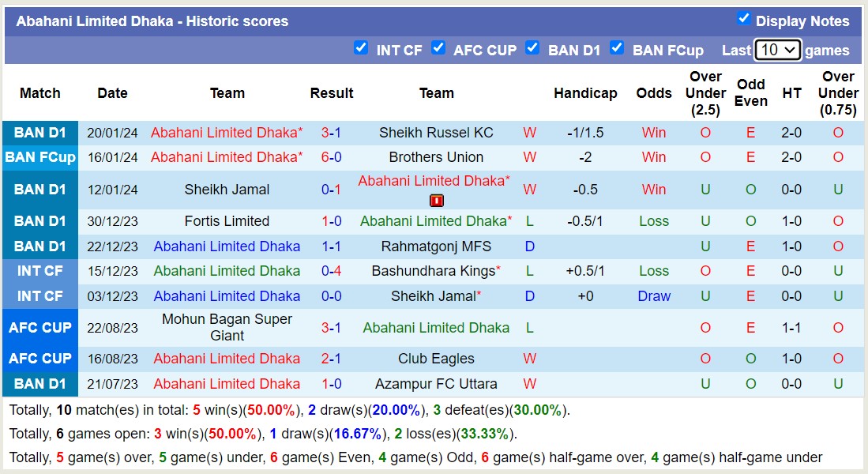Click the Win odds on the 20/01/24 row
This screenshot has width=868, height=474.
point(653,132)
